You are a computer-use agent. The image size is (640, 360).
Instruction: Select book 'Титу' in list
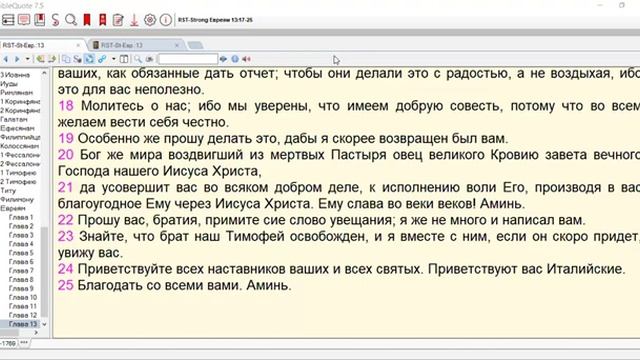click(8, 191)
